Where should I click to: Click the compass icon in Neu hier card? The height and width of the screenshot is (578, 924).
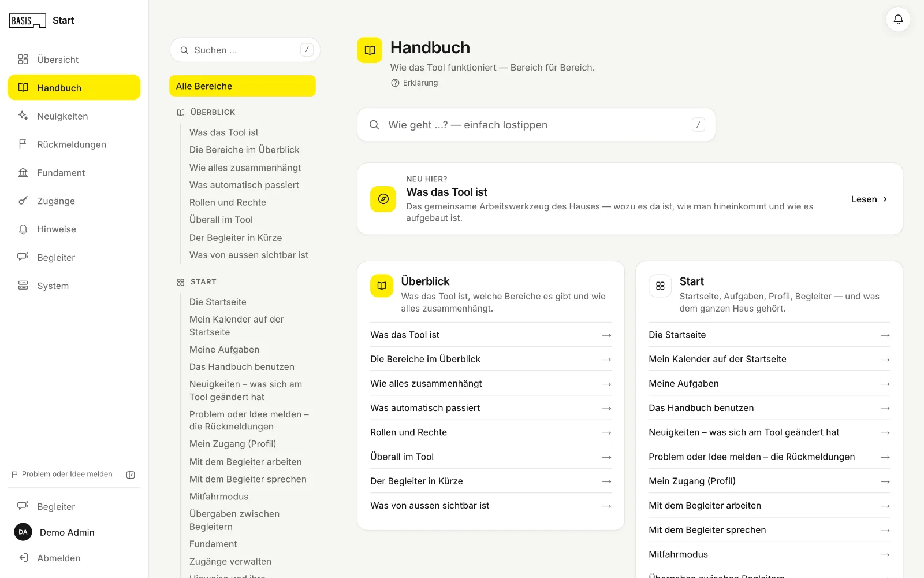point(383,199)
